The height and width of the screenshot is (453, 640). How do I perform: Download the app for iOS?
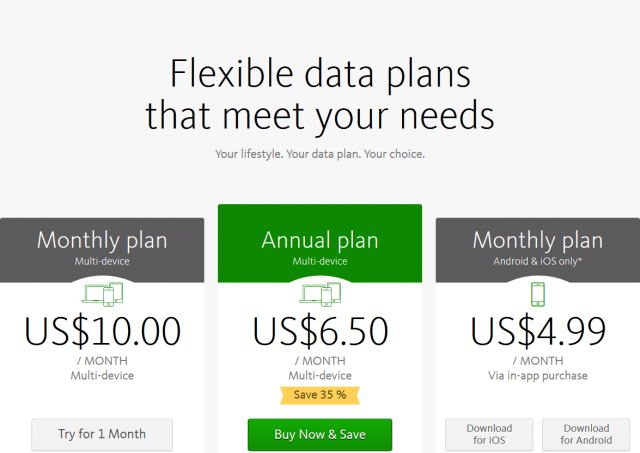coord(489,434)
